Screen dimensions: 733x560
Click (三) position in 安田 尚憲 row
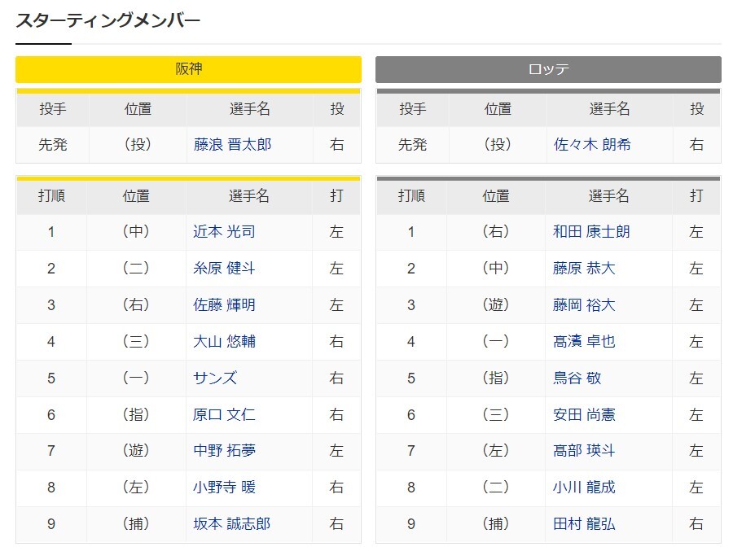(496, 415)
